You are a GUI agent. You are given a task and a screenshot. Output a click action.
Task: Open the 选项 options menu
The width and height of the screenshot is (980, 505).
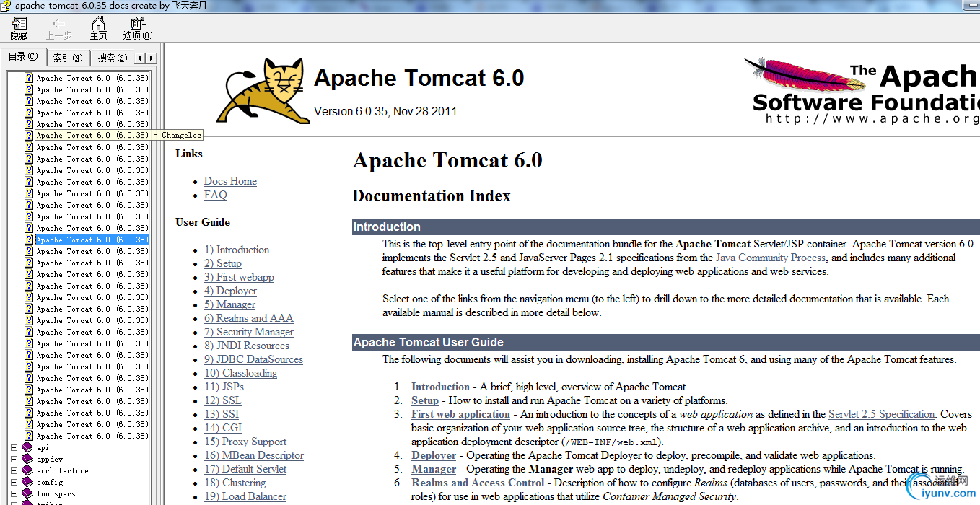tap(137, 28)
